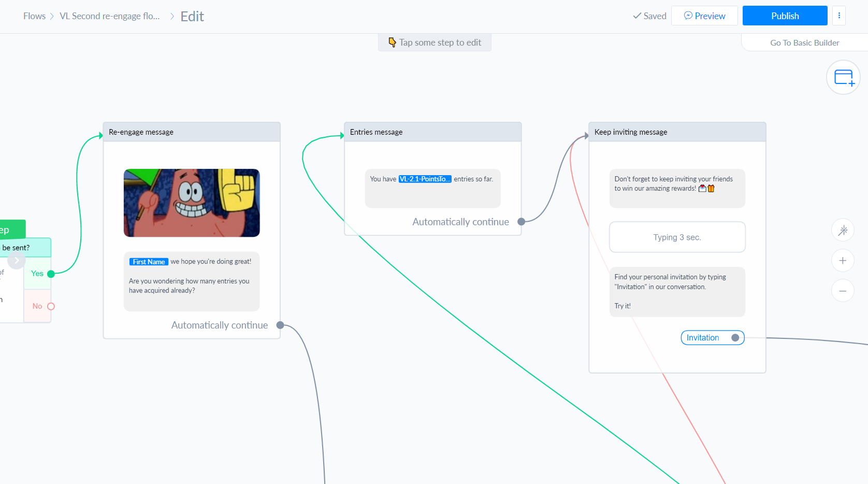Open VL Second re-engage flow breadcrumb
This screenshot has width=868, height=484.
pos(110,16)
